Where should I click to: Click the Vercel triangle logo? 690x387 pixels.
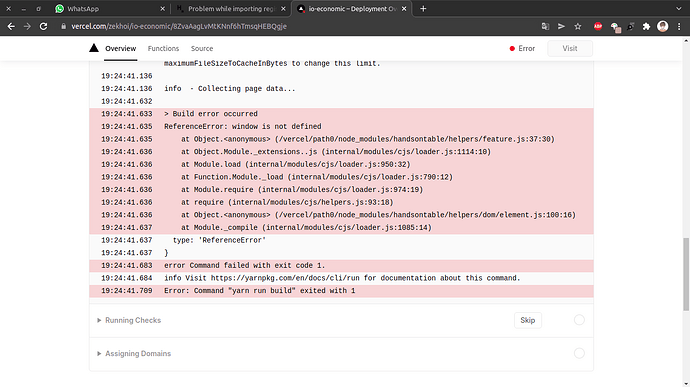tap(94, 48)
